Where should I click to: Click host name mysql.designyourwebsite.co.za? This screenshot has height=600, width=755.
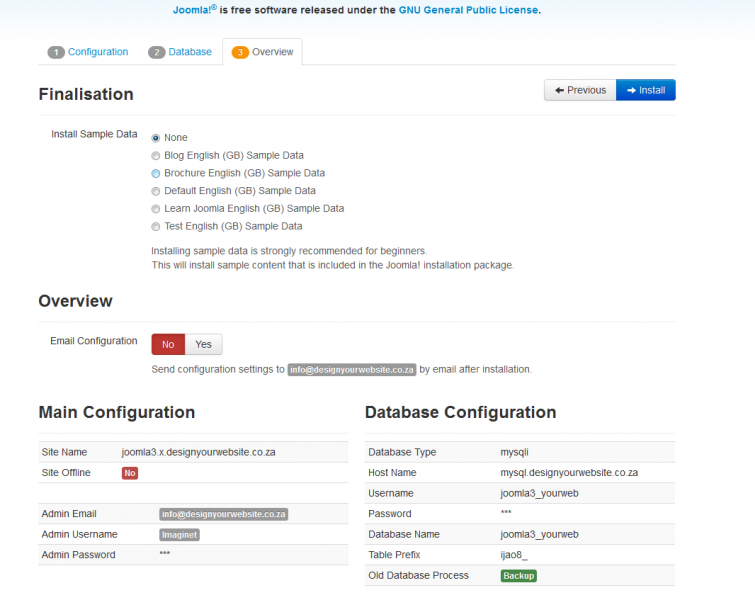coord(569,473)
